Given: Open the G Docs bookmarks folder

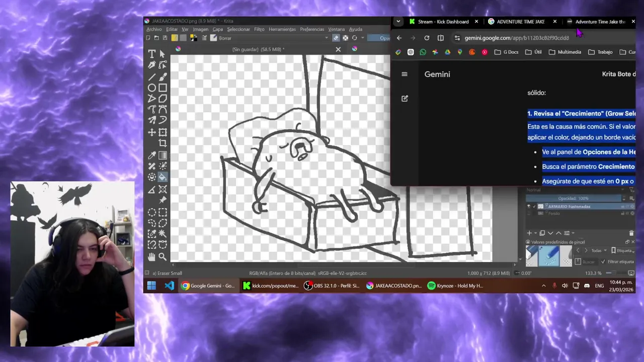Looking at the screenshot, I should coord(506,52).
